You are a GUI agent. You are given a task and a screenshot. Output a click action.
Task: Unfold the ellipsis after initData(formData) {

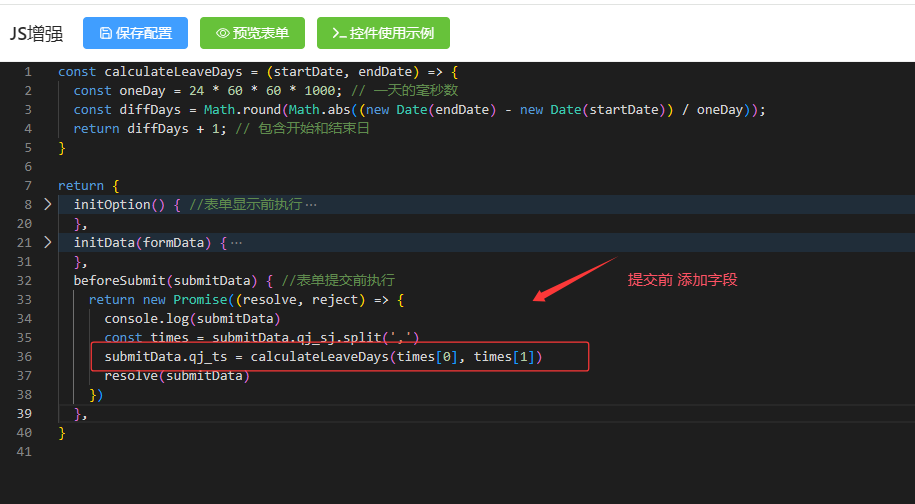(236, 243)
